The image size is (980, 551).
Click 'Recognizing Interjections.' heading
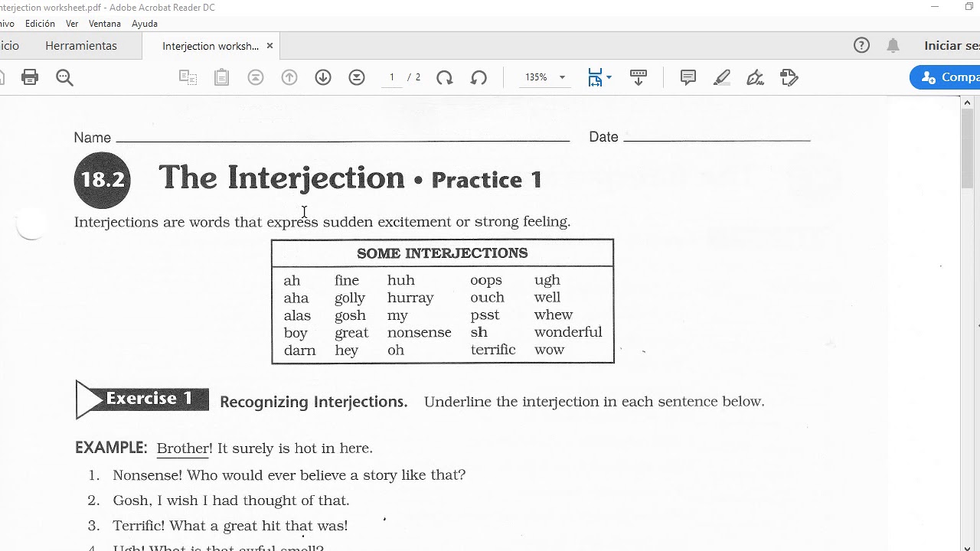tap(313, 402)
